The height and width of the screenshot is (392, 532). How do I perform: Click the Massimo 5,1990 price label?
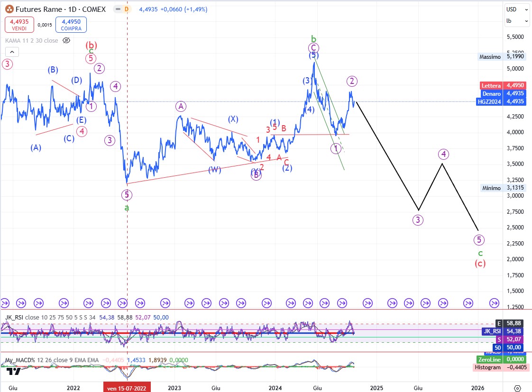[502, 56]
